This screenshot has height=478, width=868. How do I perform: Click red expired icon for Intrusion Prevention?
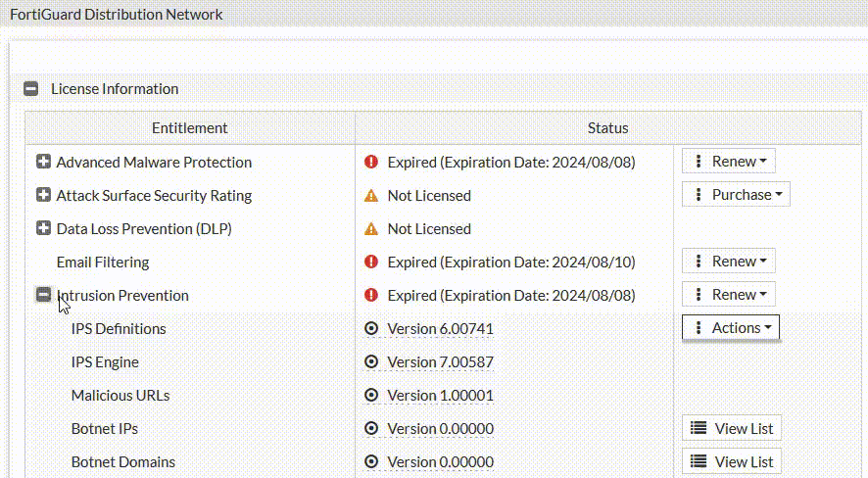pos(371,295)
